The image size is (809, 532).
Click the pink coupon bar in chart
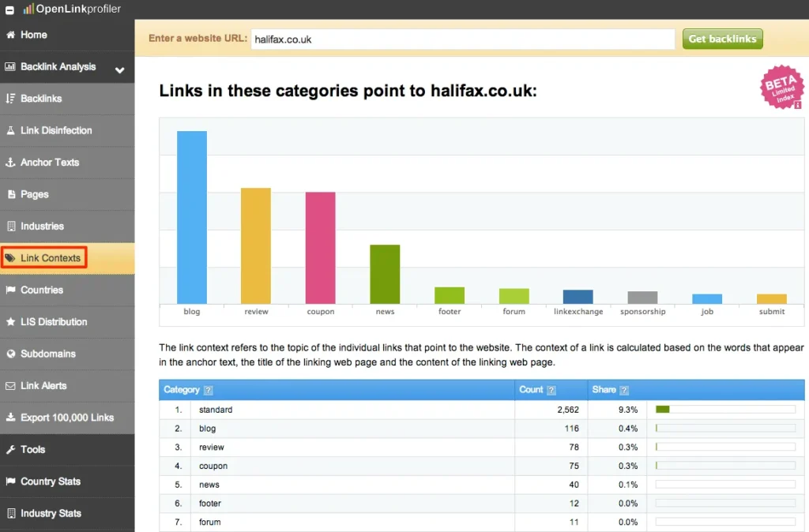coord(321,248)
